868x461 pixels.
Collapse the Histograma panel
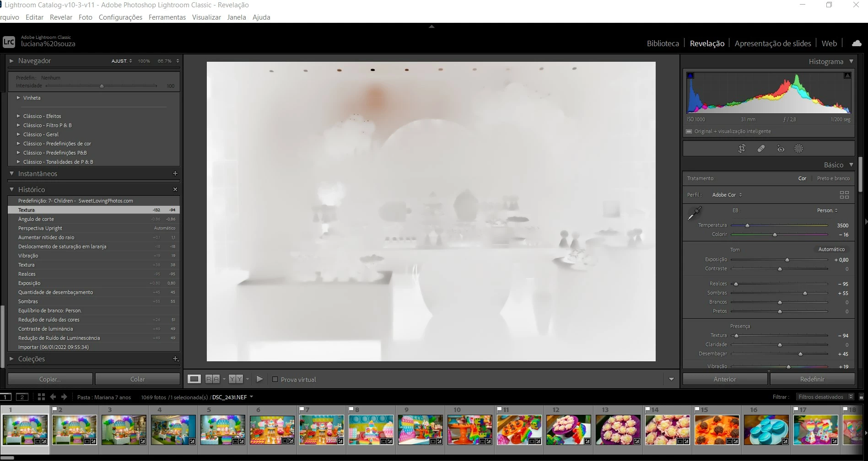[851, 61]
